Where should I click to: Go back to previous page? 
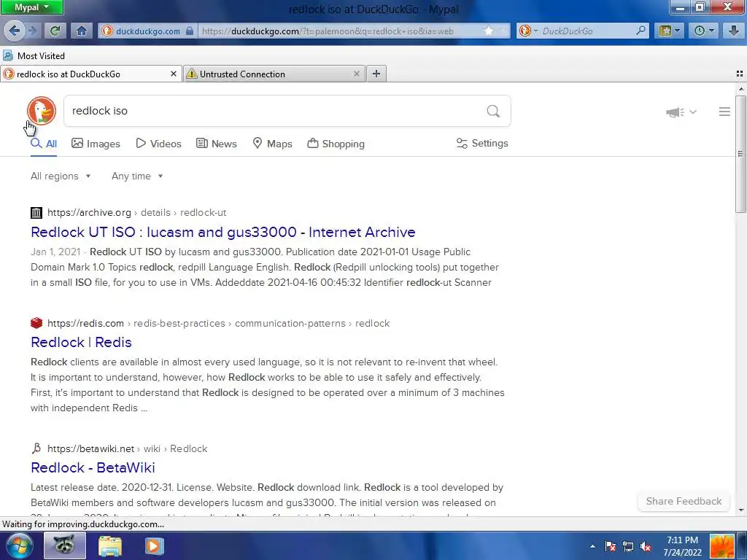pyautogui.click(x=15, y=31)
